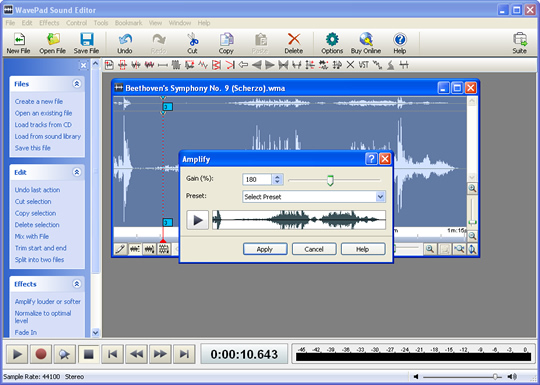Click the context help question mark in Amplify dialog

point(371,159)
